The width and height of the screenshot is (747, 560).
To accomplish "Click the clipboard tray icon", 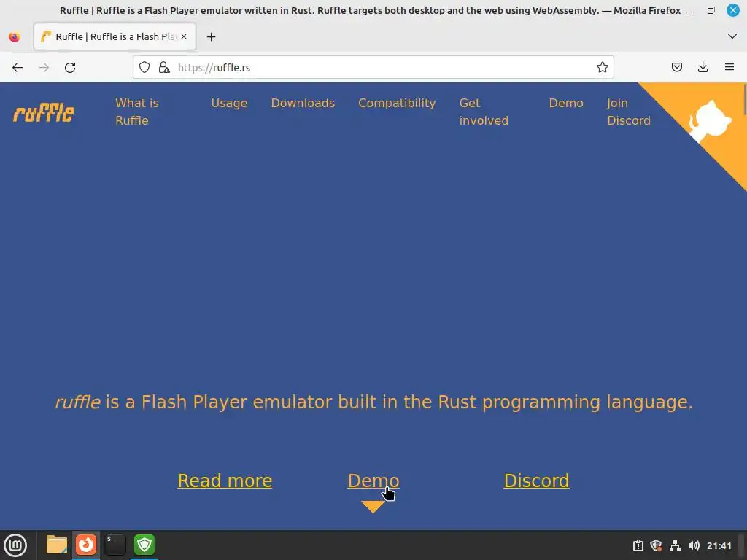I will click(x=638, y=545).
